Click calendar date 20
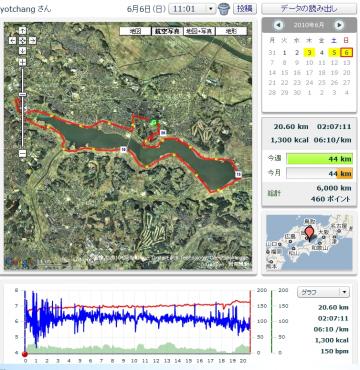Viewport: 360px width, 370px height. pyautogui.click(x=347, y=72)
